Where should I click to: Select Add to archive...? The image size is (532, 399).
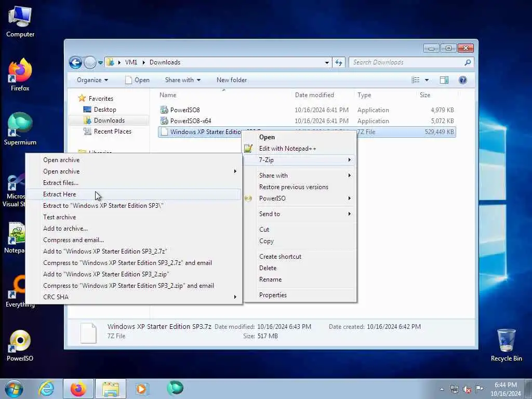(134, 229)
